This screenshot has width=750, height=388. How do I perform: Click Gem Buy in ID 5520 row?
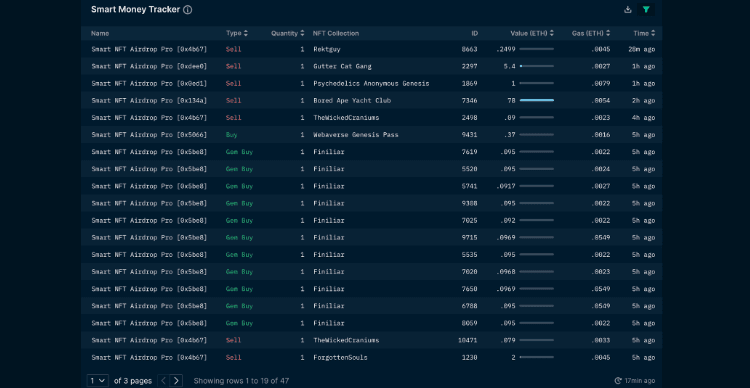click(239, 169)
